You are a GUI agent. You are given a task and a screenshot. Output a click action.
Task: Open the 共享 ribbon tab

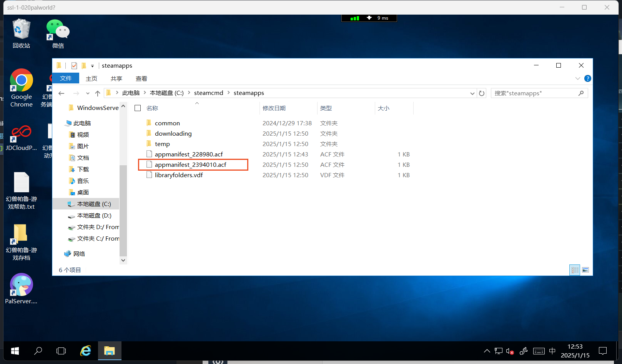pyautogui.click(x=116, y=78)
